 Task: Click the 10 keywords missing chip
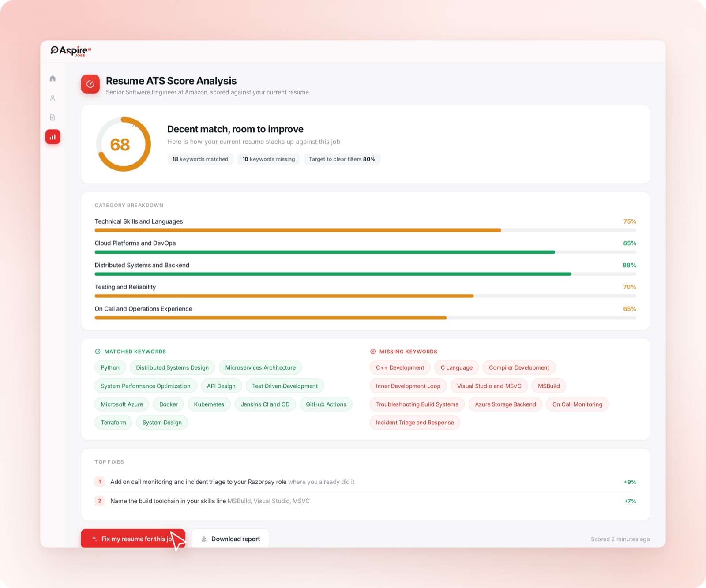(269, 159)
